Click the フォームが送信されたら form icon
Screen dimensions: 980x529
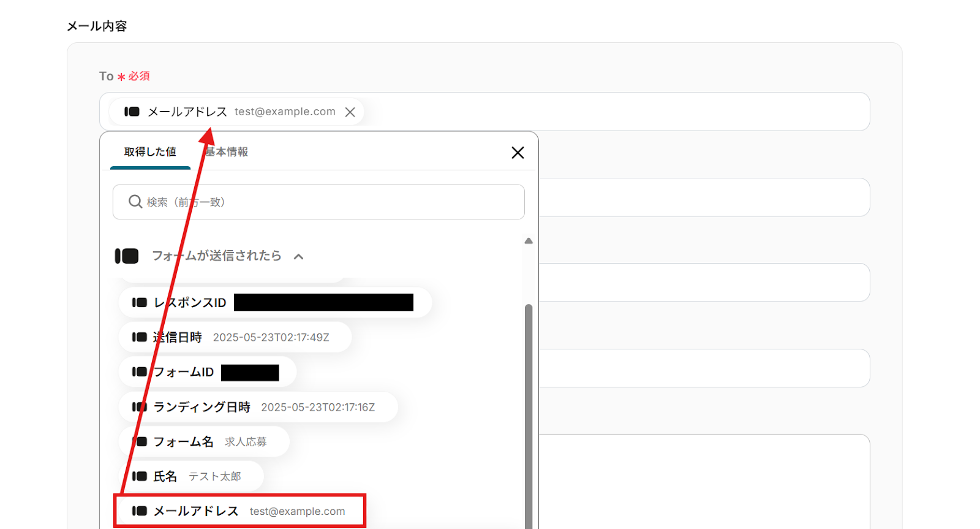click(127, 256)
